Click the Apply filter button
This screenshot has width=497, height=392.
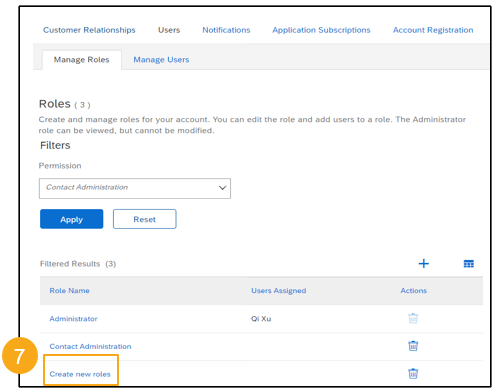[72, 219]
